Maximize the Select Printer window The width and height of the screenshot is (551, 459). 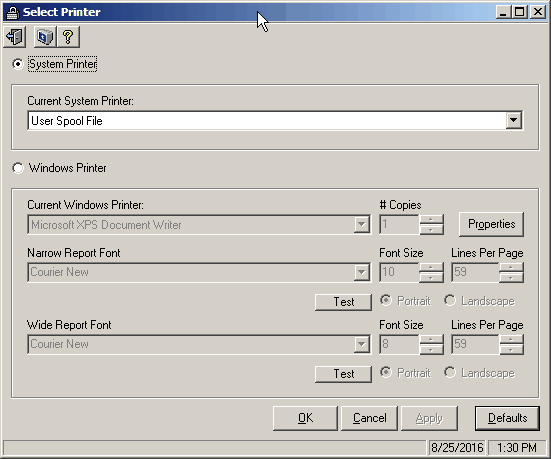(519, 12)
